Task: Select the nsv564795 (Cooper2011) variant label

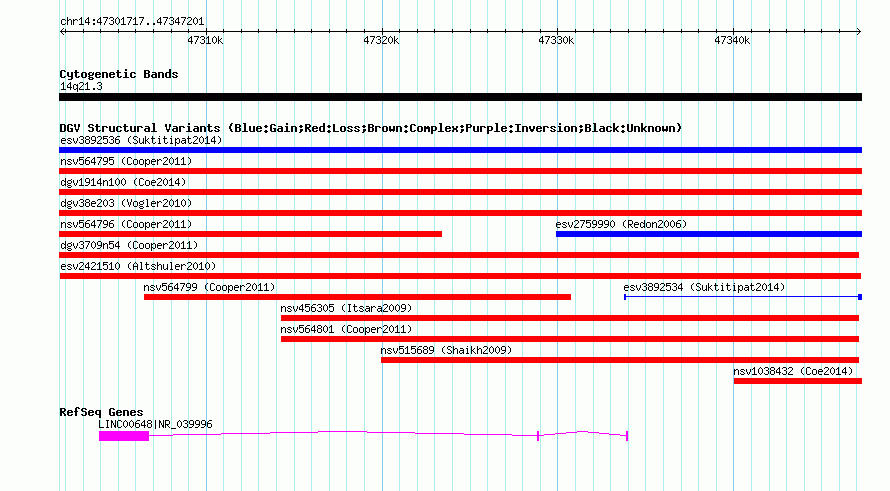Action: (x=126, y=161)
